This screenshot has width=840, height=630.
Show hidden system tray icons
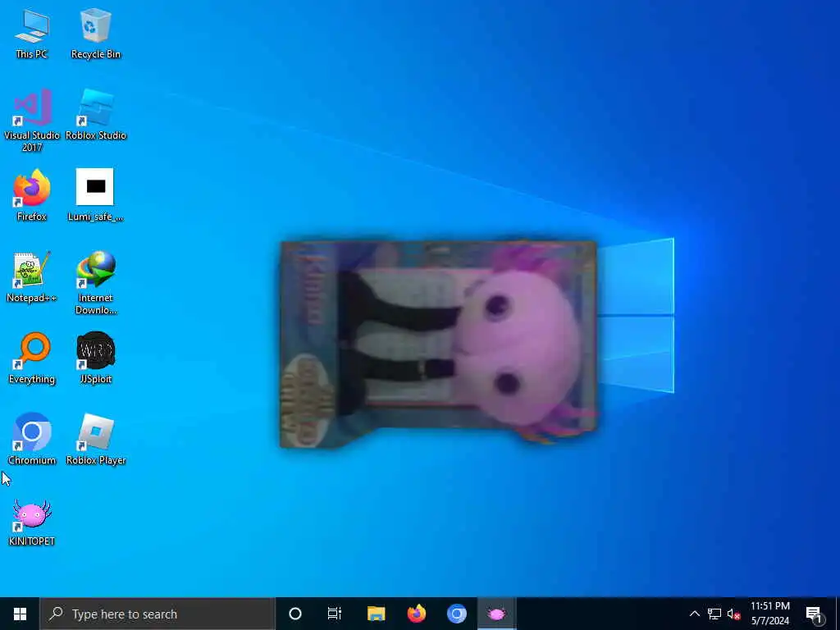(694, 614)
